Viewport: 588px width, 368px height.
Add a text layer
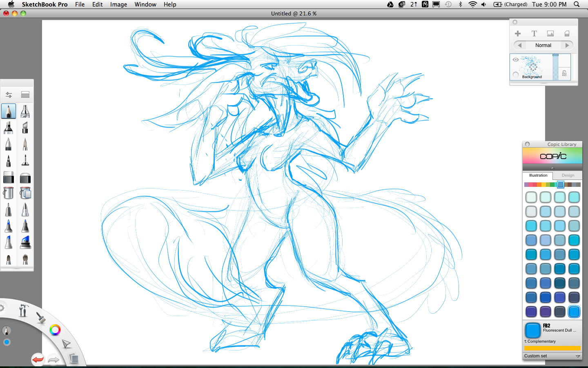pyautogui.click(x=534, y=34)
